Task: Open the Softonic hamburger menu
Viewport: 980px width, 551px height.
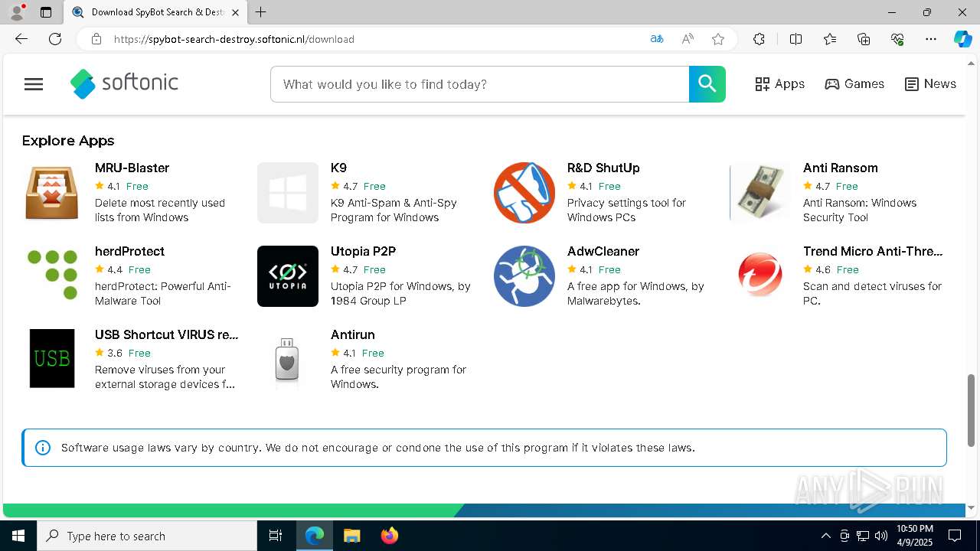Action: (x=34, y=84)
